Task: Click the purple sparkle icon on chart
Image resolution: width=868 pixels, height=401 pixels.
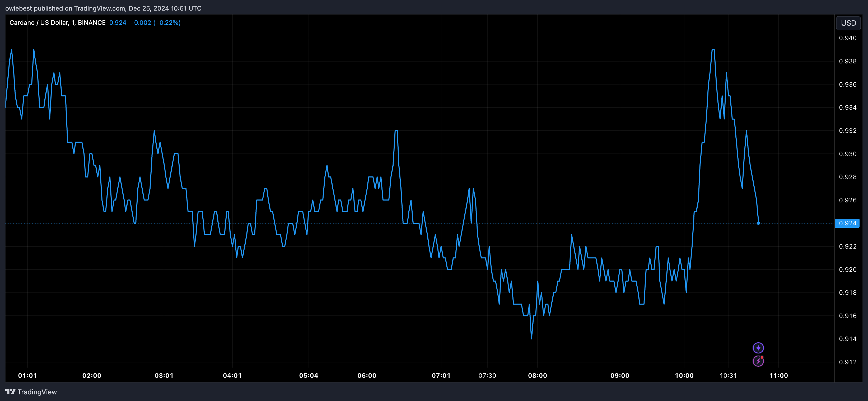Action: (x=758, y=348)
